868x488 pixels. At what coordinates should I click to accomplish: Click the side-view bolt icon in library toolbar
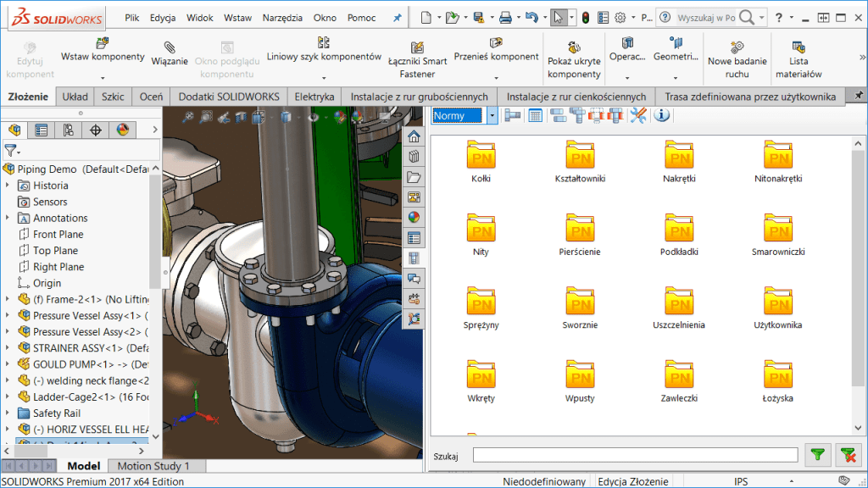click(513, 115)
